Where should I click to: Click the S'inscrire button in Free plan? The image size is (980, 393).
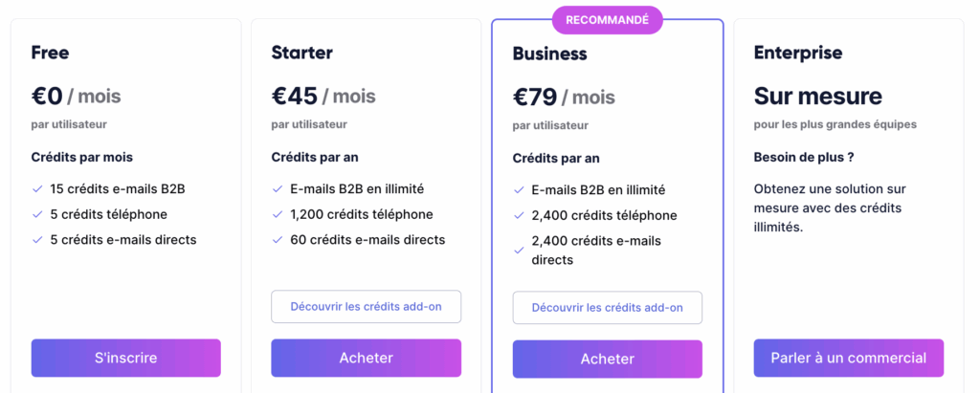(125, 358)
